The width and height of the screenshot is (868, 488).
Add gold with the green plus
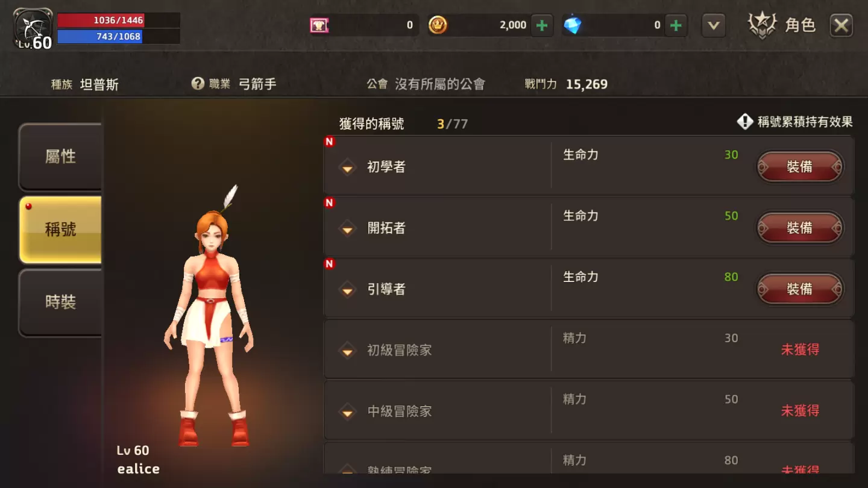[542, 25]
